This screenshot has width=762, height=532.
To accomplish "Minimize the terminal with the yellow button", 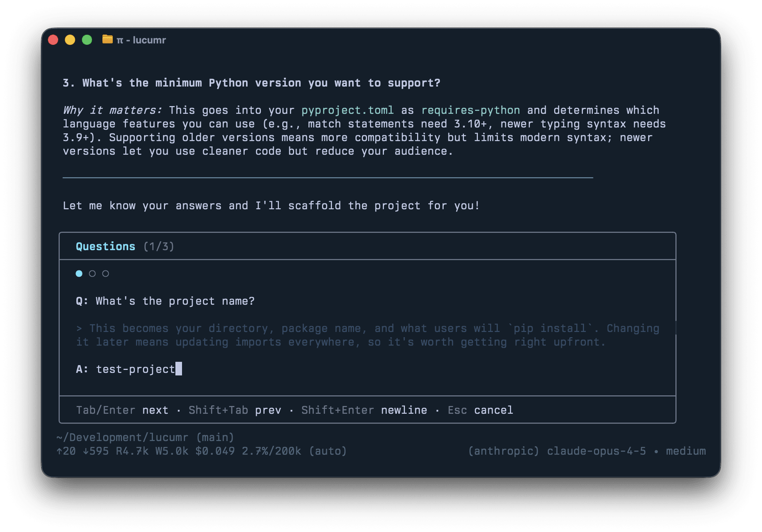I will click(x=70, y=40).
